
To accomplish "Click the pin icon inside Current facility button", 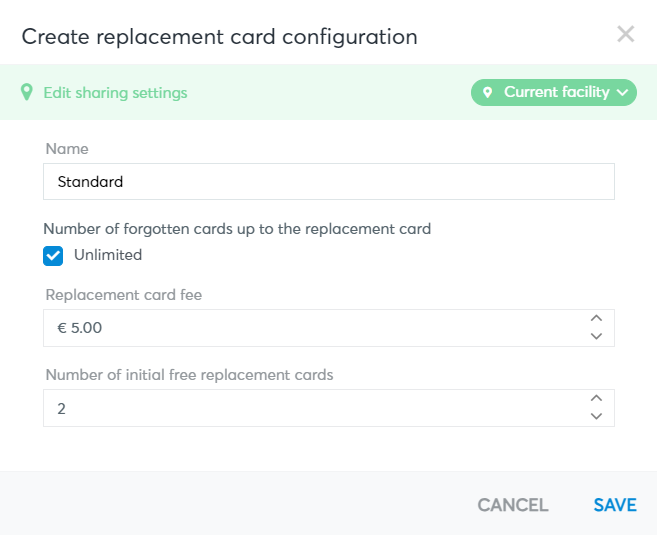I will point(487,92).
